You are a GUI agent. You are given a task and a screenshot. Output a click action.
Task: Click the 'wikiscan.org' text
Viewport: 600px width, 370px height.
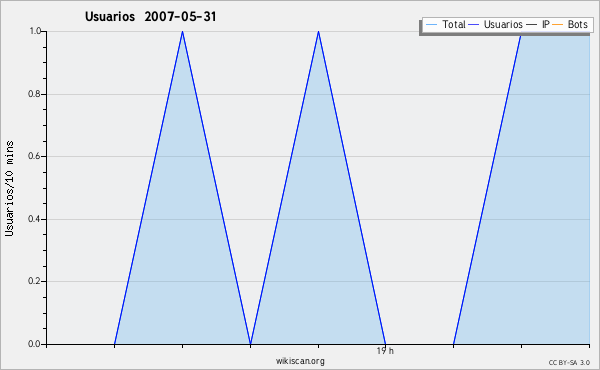pyautogui.click(x=300, y=361)
